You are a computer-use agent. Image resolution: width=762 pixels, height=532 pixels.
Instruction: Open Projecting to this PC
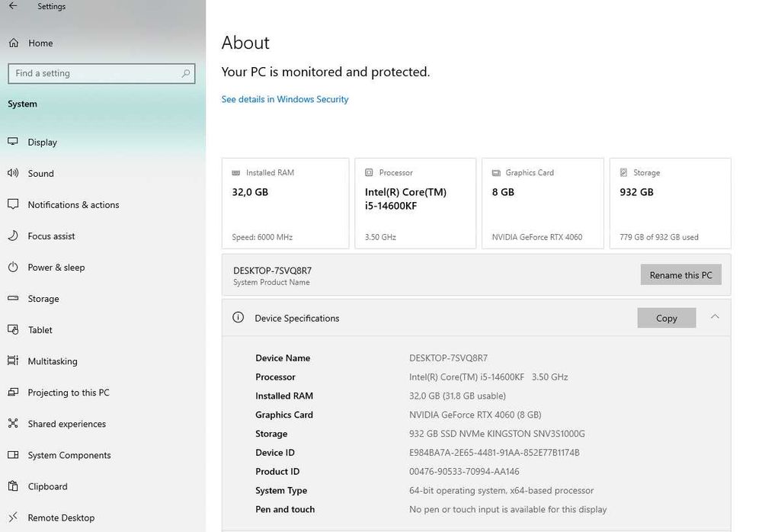click(68, 393)
